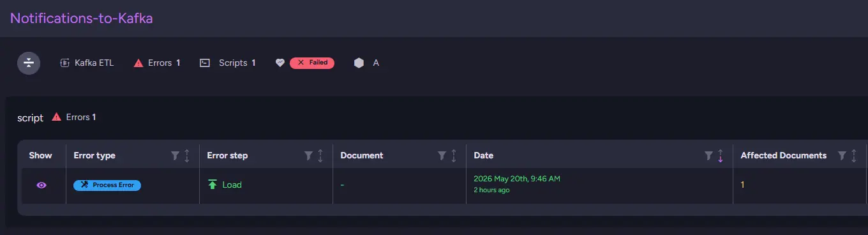
Task: Click the hexagon node icon
Action: [359, 63]
